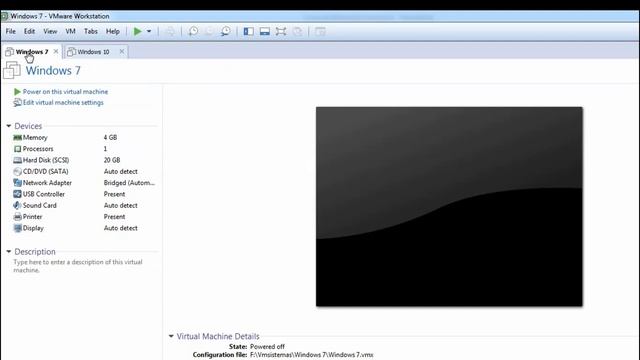Select the Processors device icon
Screen dimensions: 640x360
(18, 149)
